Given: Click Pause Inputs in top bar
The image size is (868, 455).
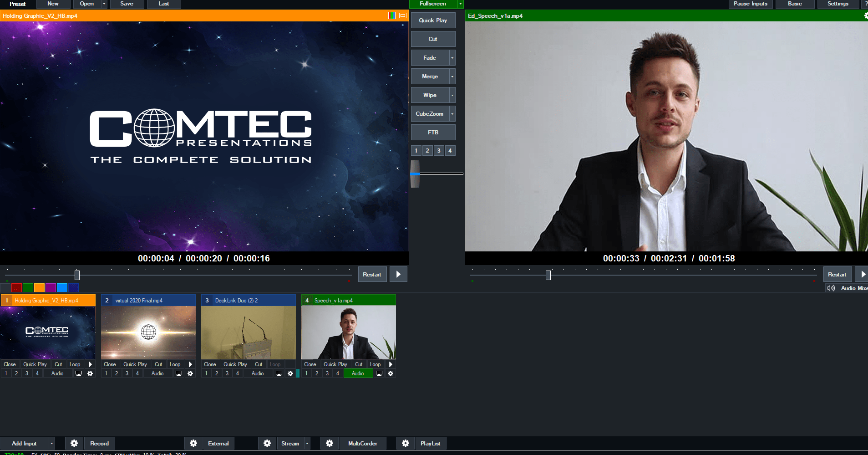Looking at the screenshot, I should pyautogui.click(x=751, y=4).
